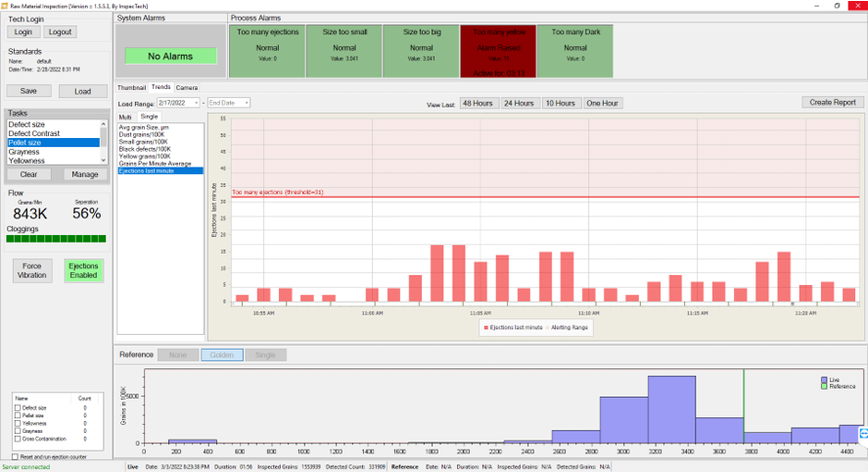
Task: Open the Load Range start date dropdown
Action: [x=196, y=103]
